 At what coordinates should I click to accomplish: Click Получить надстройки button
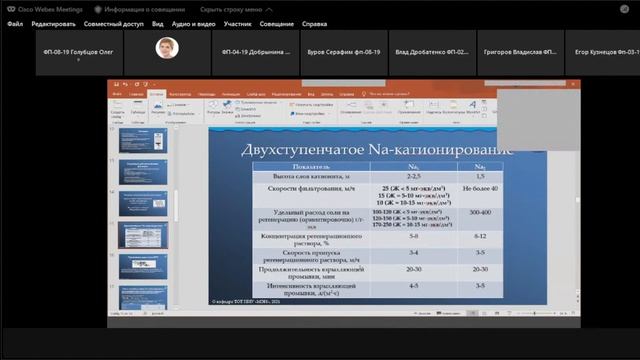click(311, 105)
